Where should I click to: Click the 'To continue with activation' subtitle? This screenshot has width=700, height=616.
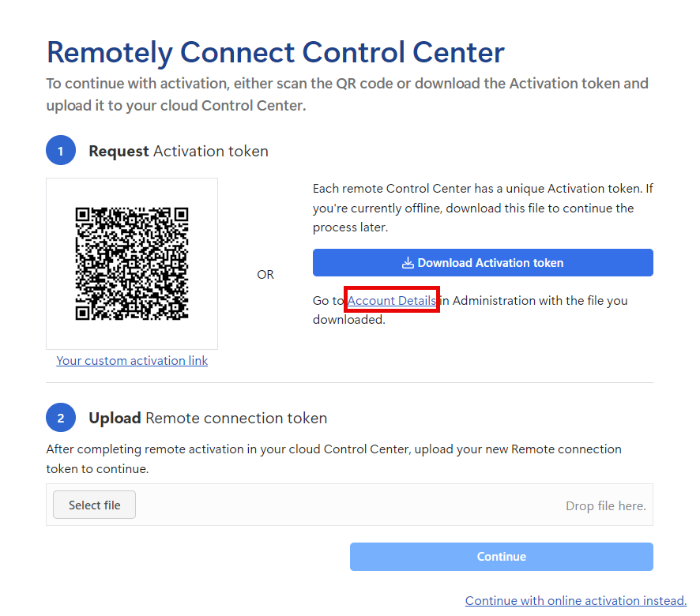coord(348,94)
